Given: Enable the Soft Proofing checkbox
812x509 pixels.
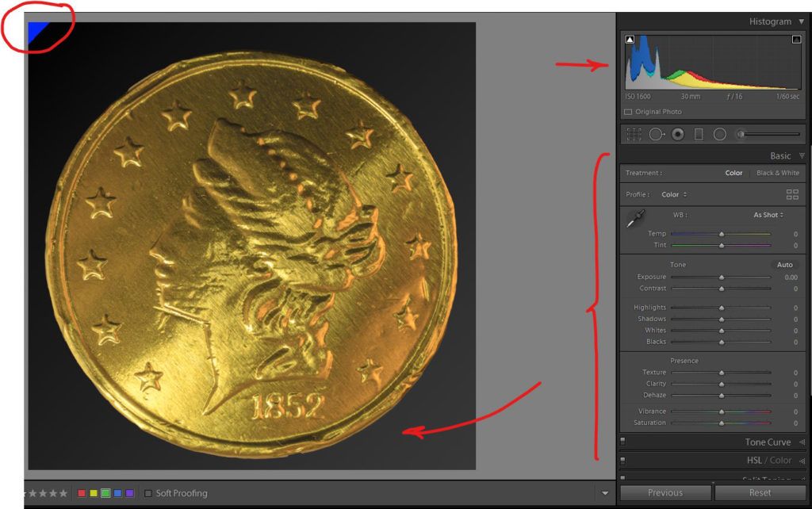Looking at the screenshot, I should coord(148,493).
